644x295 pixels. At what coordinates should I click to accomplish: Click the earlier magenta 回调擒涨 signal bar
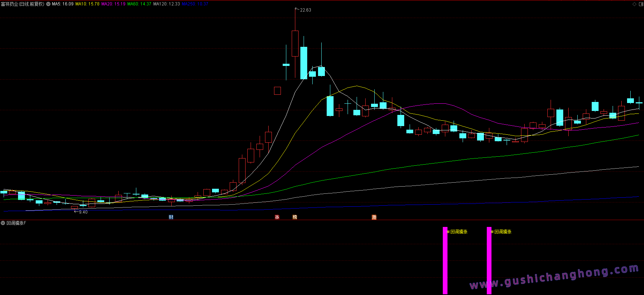click(x=445, y=260)
